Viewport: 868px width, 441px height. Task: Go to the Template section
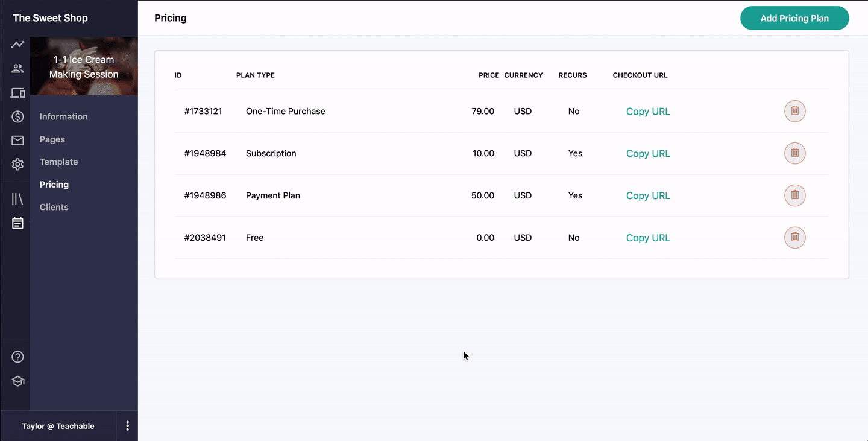tap(58, 162)
